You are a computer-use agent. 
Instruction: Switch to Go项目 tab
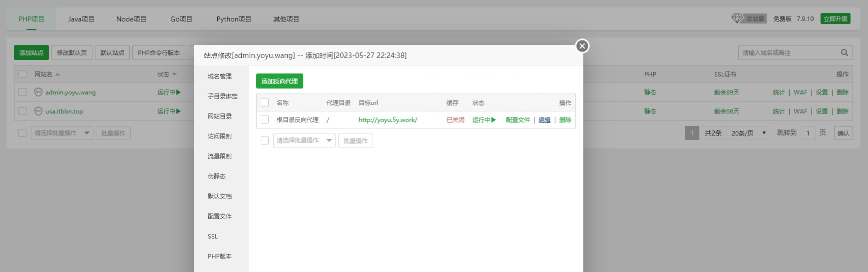tap(181, 19)
